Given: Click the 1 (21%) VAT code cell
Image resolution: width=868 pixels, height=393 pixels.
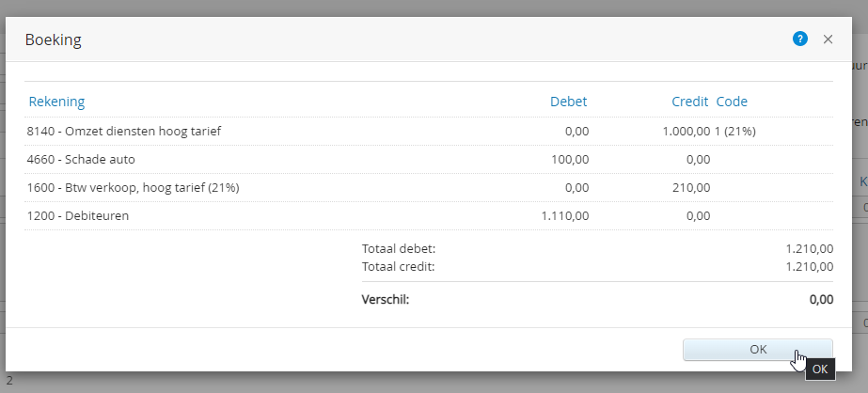Looking at the screenshot, I should (x=735, y=131).
